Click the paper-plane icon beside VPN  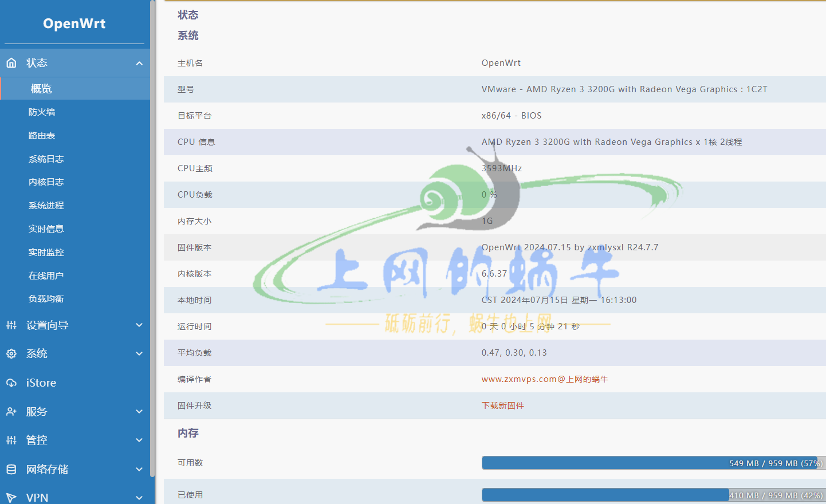point(11,498)
